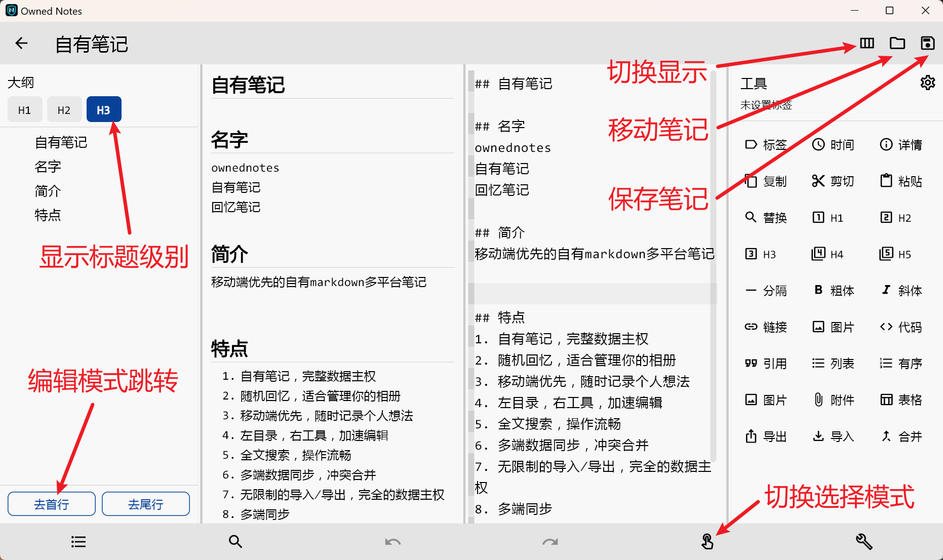Image resolution: width=943 pixels, height=560 pixels.
Task: Insert a 链接 link
Action: 765,327
